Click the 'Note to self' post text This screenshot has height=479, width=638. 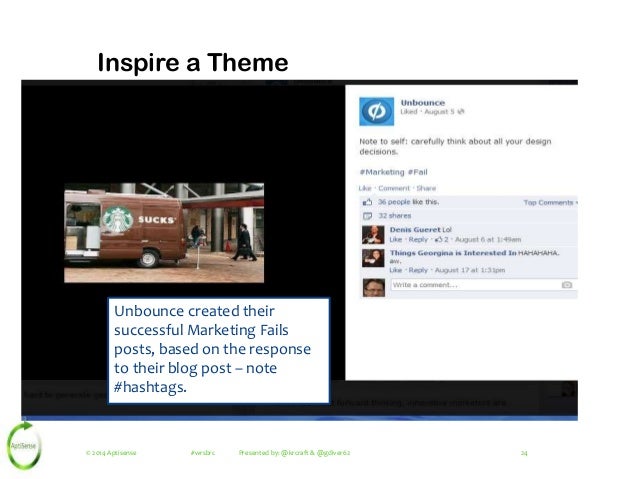(455, 146)
